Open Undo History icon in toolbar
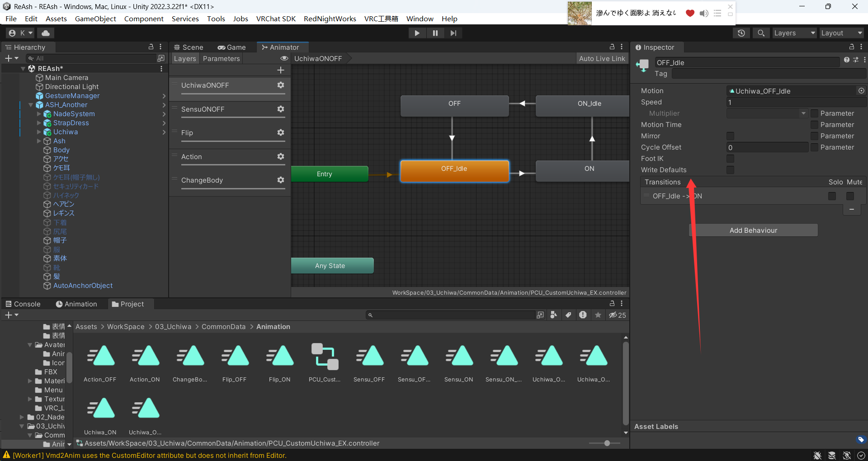 click(x=741, y=33)
